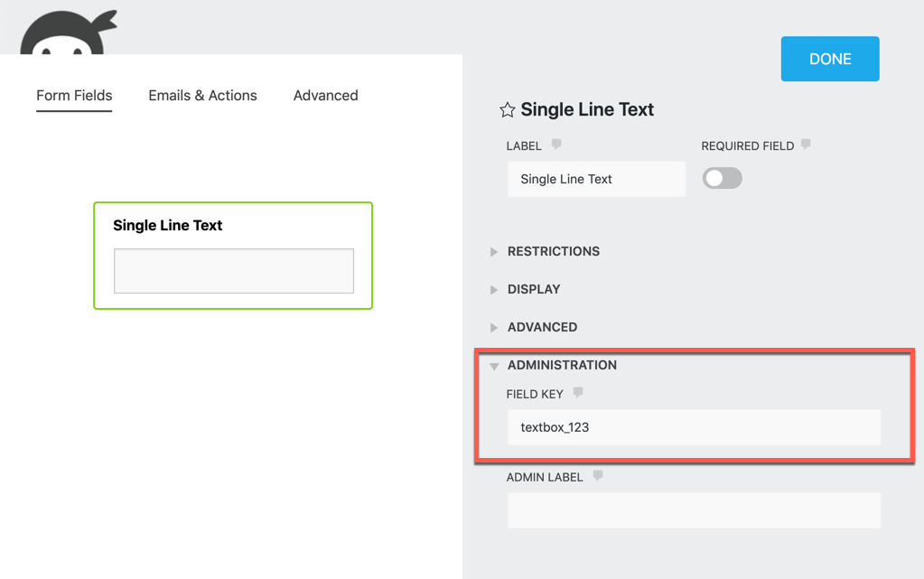Click the text box in the form preview

pyautogui.click(x=233, y=271)
